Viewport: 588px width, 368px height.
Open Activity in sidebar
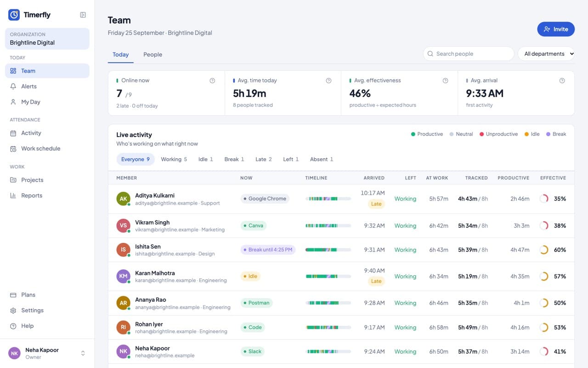tap(47, 133)
